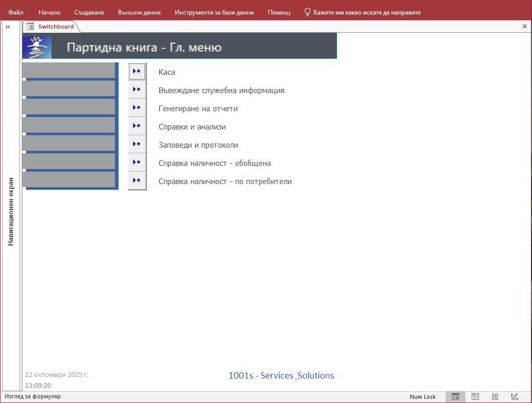Screen dimensions: 532x403
Task: Open Въвеждане служебна информация via its arrow button
Action: click(x=137, y=90)
